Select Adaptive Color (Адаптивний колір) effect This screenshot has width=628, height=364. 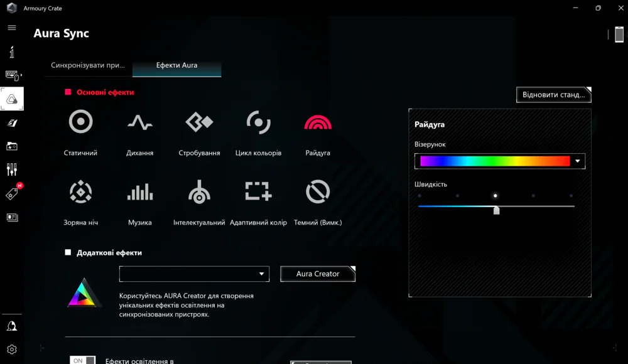(258, 191)
